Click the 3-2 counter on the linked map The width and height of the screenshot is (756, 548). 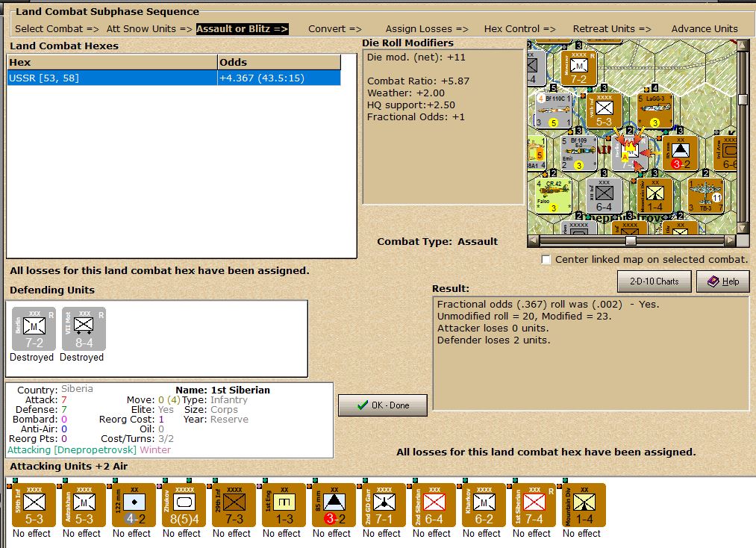(x=681, y=153)
